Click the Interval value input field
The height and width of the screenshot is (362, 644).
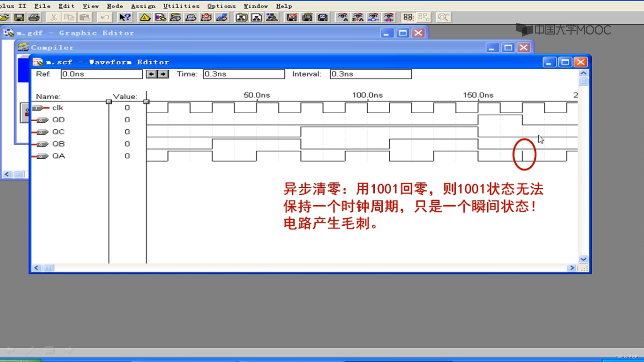pos(371,74)
